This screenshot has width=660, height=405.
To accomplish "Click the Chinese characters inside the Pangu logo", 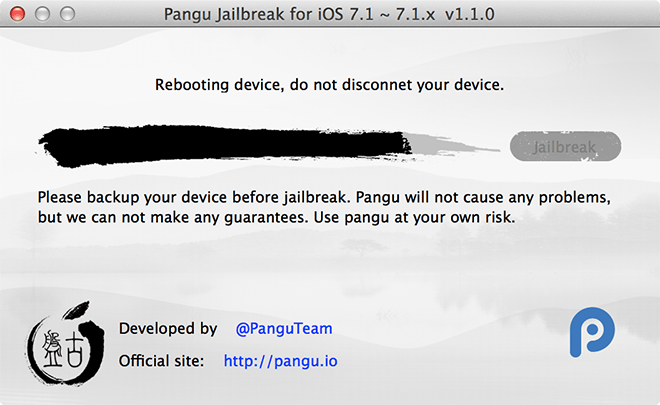I will point(63,349).
